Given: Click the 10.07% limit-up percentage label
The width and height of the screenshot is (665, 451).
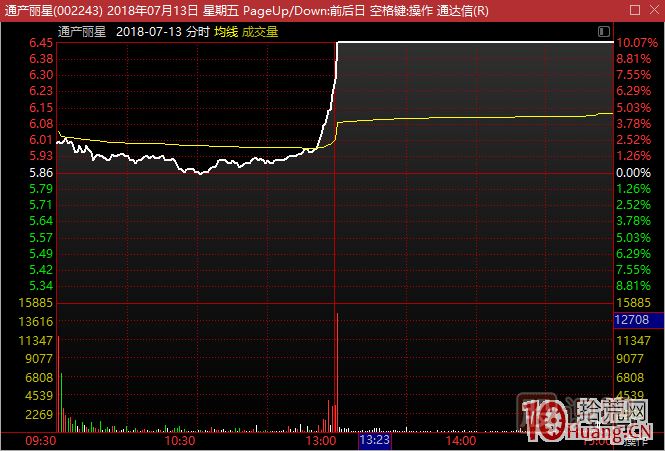Looking at the screenshot, I should tap(637, 44).
